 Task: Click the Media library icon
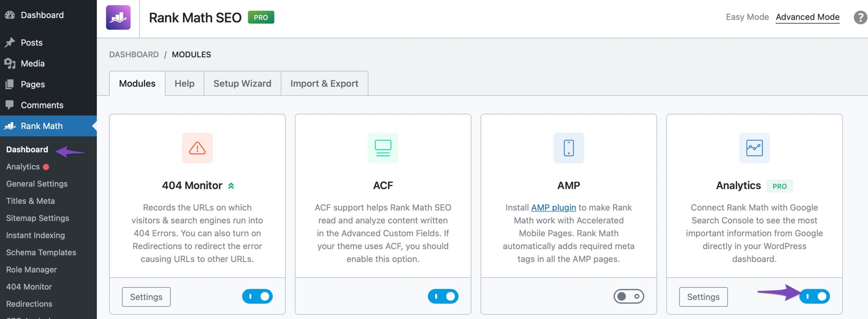tap(10, 63)
